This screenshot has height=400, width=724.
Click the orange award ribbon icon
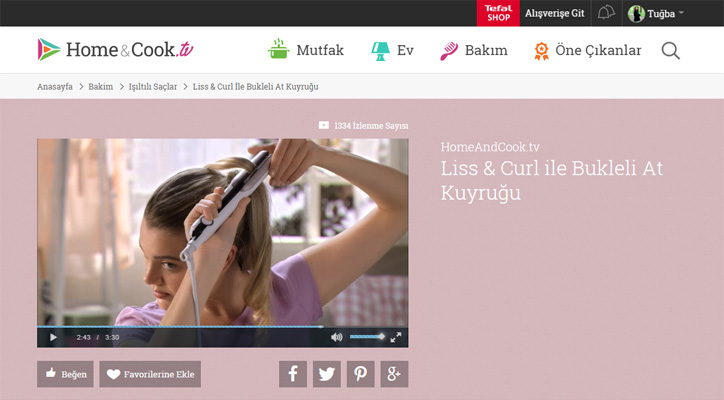[x=541, y=51]
